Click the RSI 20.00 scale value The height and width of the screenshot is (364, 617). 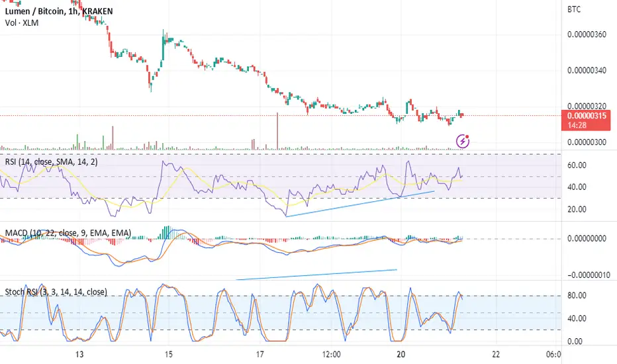tap(577, 209)
